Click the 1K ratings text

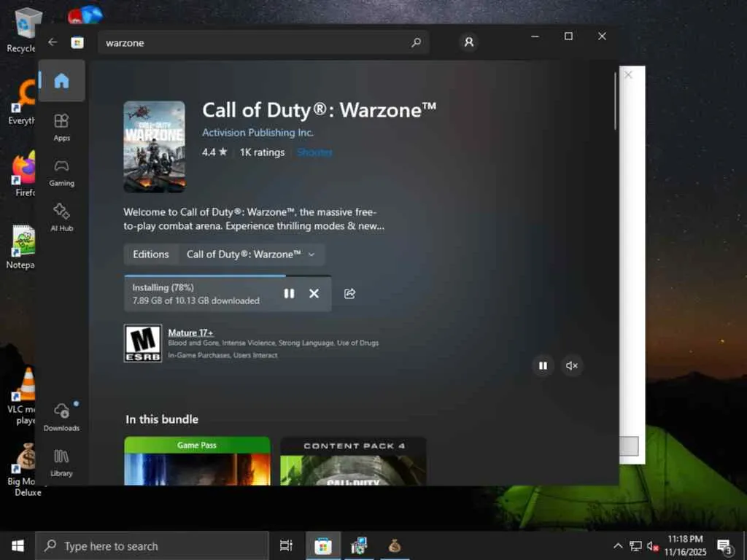(x=262, y=152)
